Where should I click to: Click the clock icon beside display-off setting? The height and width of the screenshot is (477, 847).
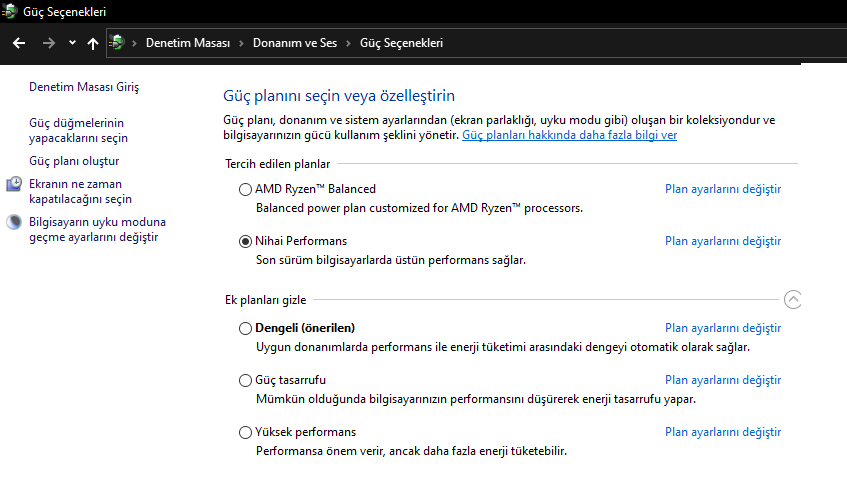coord(14,184)
